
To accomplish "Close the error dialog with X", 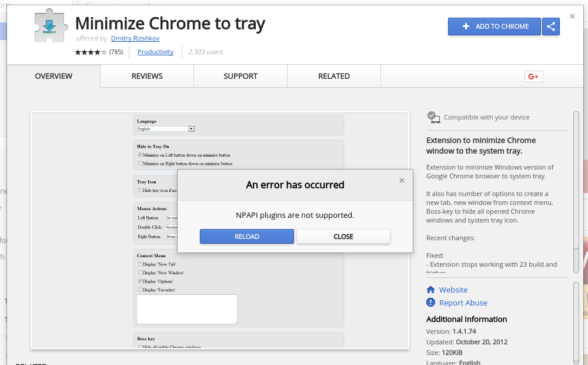I will (402, 180).
